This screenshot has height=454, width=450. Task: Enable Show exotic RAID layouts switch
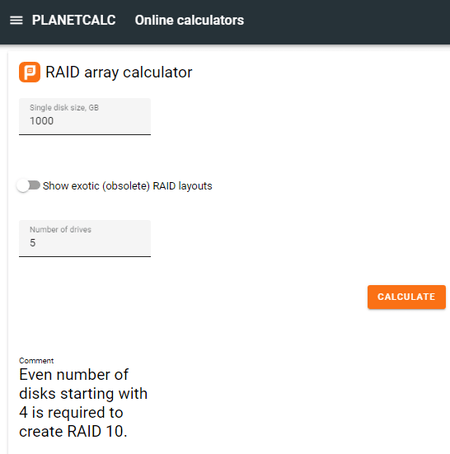pyautogui.click(x=29, y=185)
